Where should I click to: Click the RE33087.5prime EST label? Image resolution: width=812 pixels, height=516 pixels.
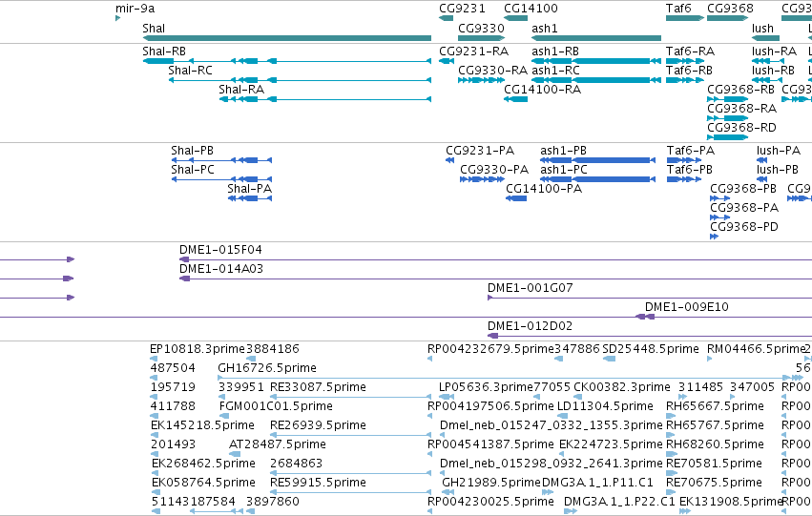[318, 387]
